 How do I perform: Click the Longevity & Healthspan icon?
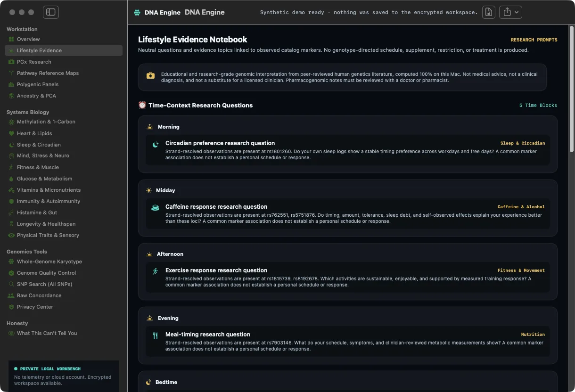click(x=11, y=224)
